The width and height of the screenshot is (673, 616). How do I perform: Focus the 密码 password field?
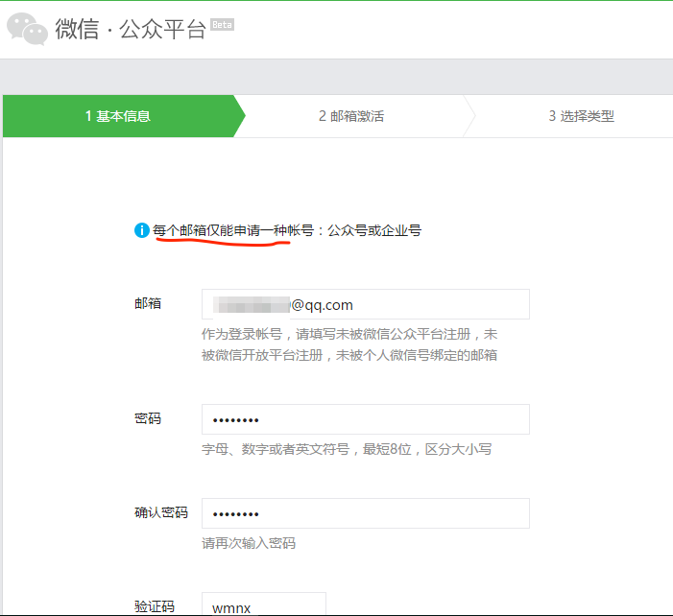coord(366,419)
